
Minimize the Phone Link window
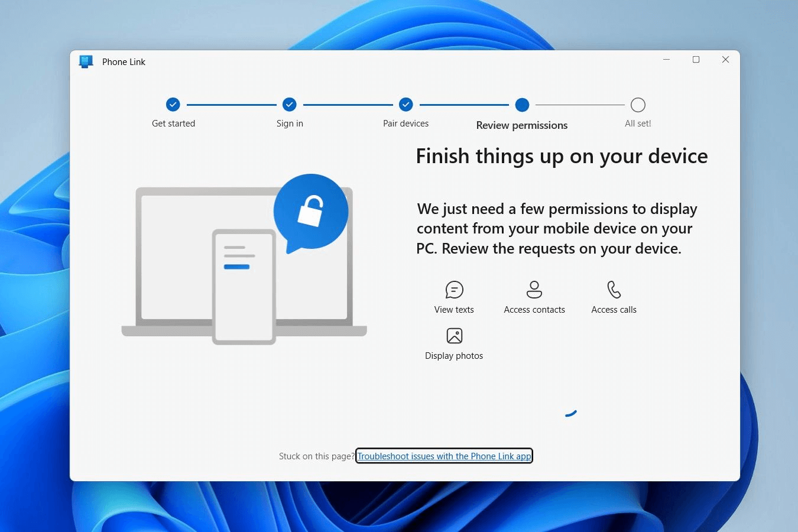(x=666, y=60)
